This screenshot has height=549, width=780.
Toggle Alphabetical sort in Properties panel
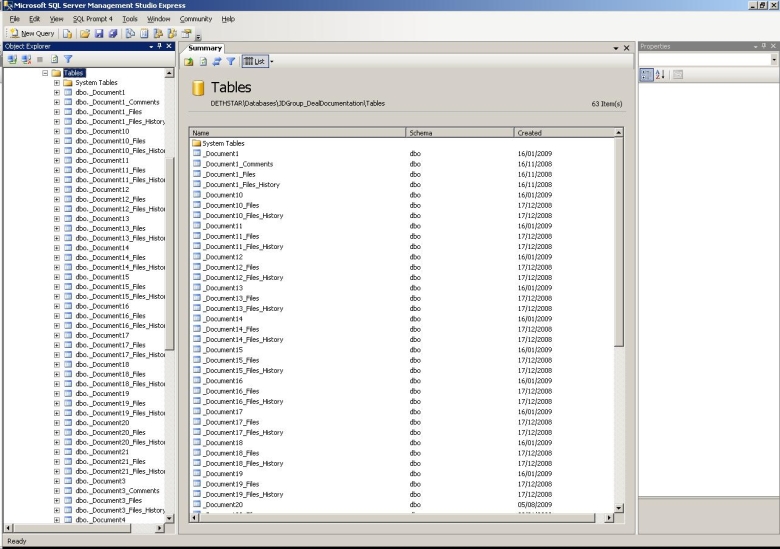pyautogui.click(x=660, y=75)
